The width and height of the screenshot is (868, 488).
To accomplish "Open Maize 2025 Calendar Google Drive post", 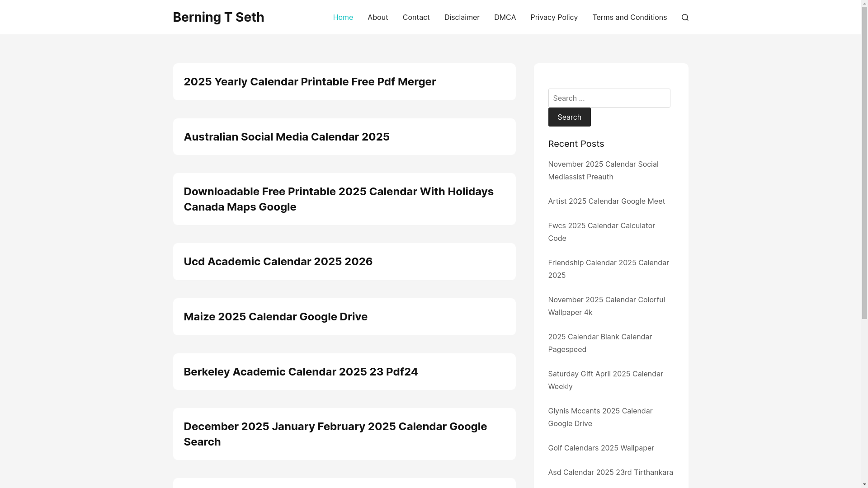I will point(275,317).
